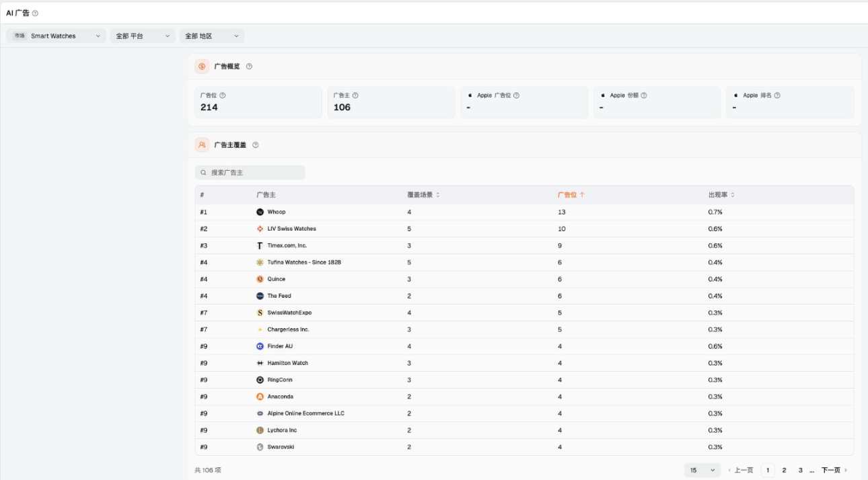Click the Chargerless Inc. advertiser name
The height and width of the screenshot is (480, 868).
288,329
